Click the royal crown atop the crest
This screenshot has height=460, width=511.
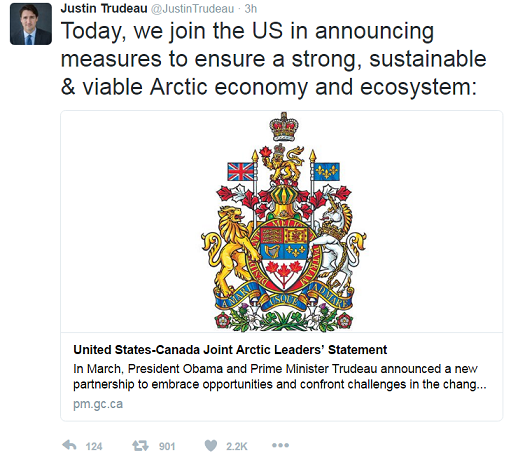coord(284,127)
